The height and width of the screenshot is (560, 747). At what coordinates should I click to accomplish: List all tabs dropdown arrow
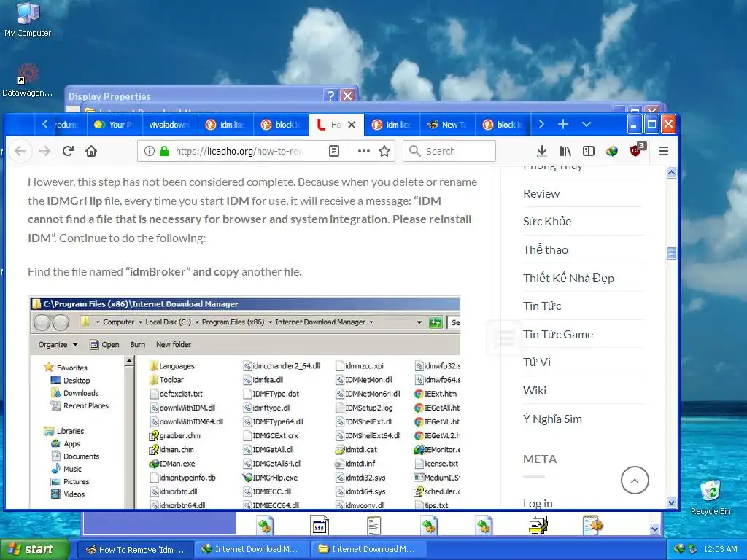click(587, 124)
